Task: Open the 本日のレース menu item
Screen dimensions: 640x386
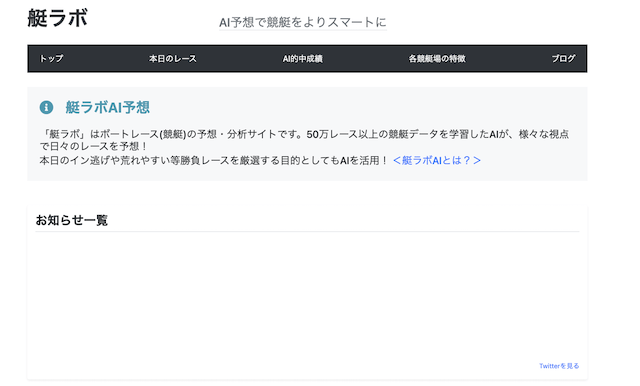Action: [173, 58]
